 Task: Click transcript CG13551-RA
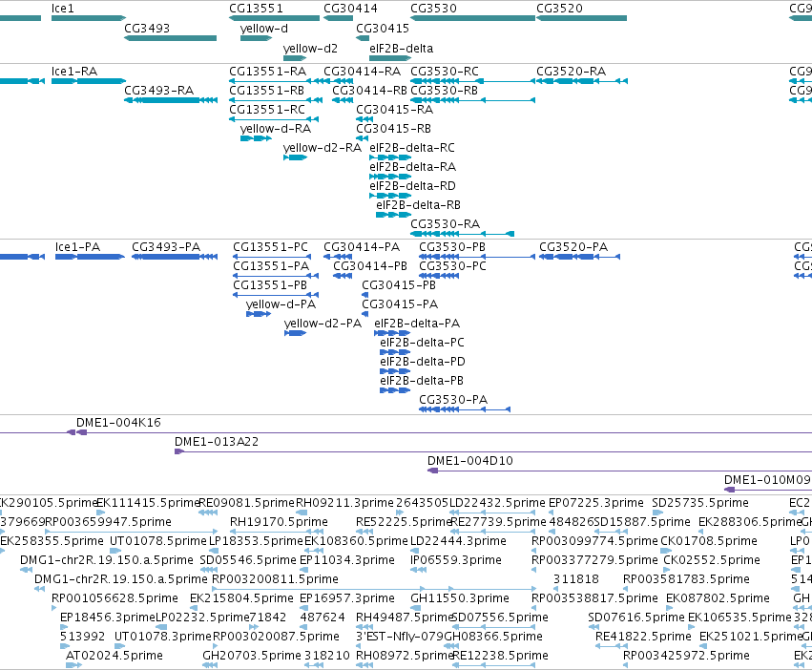268,72
